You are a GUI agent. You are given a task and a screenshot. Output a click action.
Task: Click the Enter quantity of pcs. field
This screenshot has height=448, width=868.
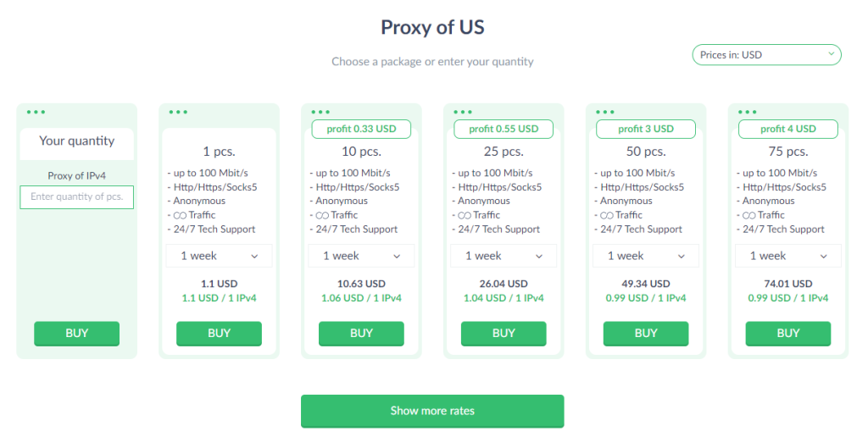click(76, 196)
